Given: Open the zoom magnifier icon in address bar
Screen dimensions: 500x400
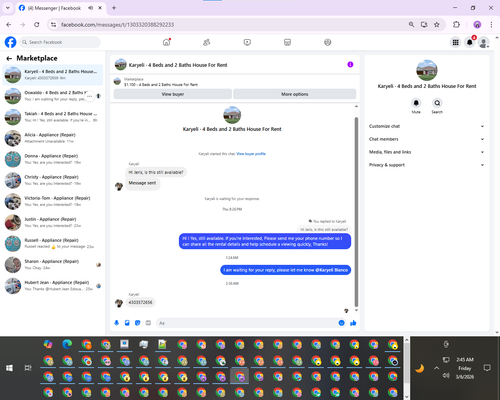Looking at the screenshot, I should 411,25.
